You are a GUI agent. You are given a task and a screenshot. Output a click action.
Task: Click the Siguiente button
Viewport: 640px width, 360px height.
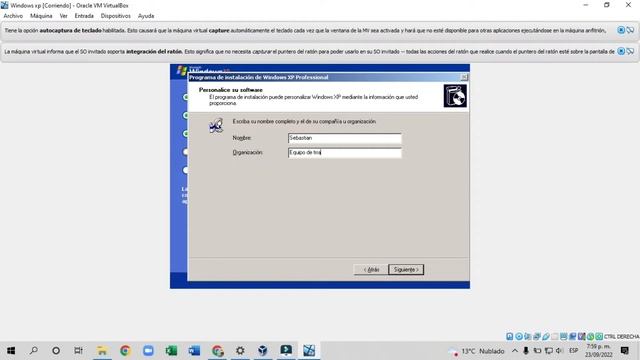(406, 269)
